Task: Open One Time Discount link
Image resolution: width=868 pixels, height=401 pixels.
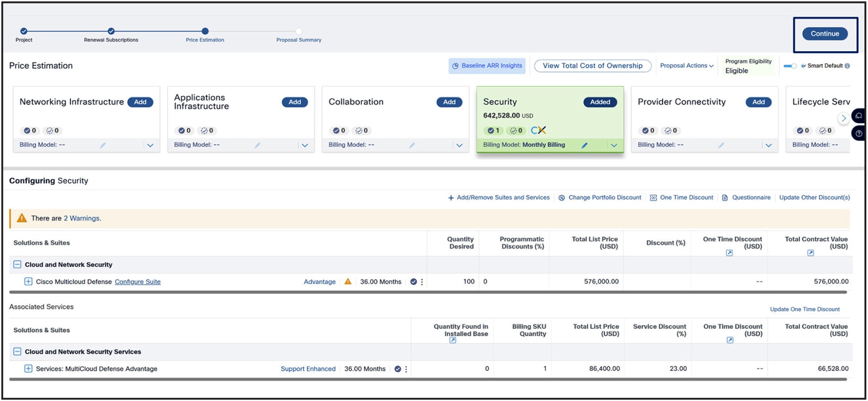Action: (x=682, y=197)
